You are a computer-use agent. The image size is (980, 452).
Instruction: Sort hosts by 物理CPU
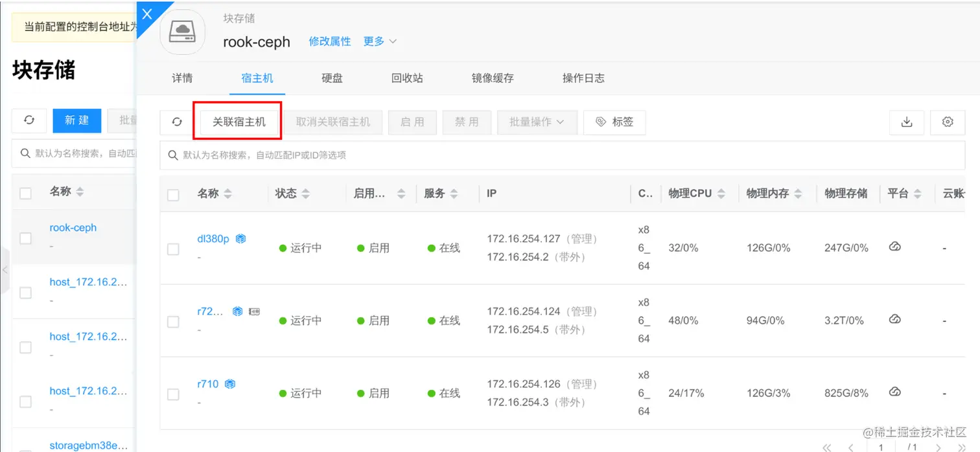click(721, 194)
